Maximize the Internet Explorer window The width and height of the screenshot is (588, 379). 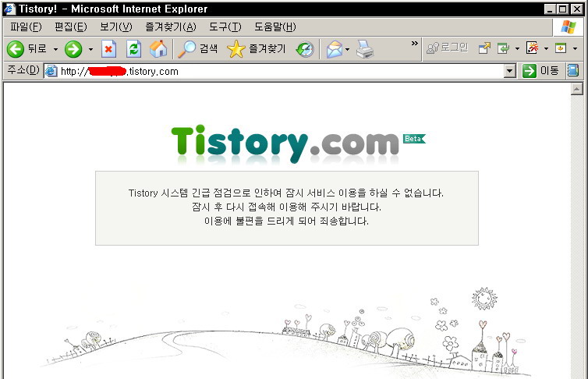[x=562, y=9]
